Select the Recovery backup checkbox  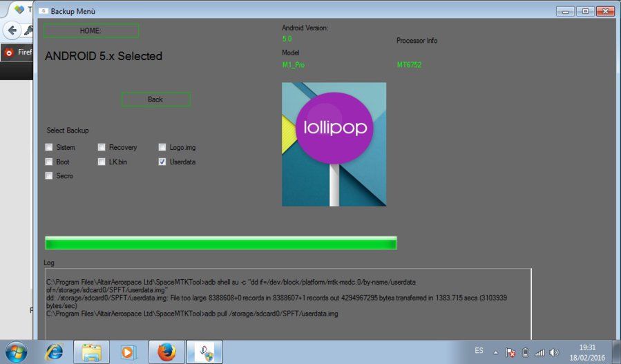(102, 147)
